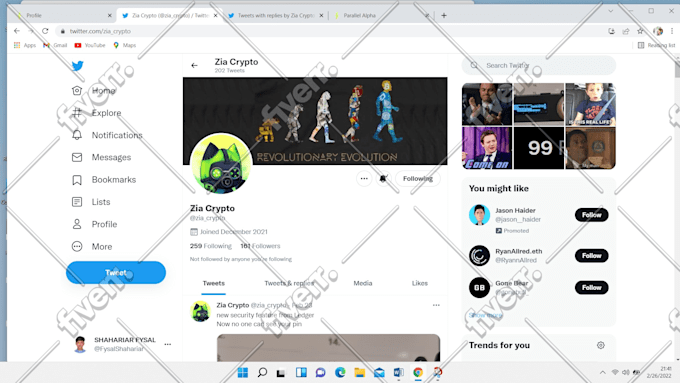This screenshot has height=383, width=680.
Task: Click the Twitter bird logo
Action: click(78, 66)
